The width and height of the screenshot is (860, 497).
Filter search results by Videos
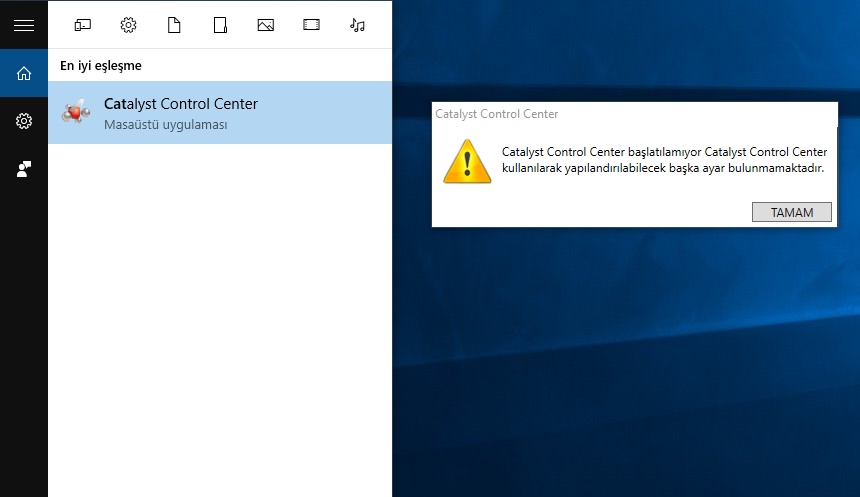[x=312, y=25]
